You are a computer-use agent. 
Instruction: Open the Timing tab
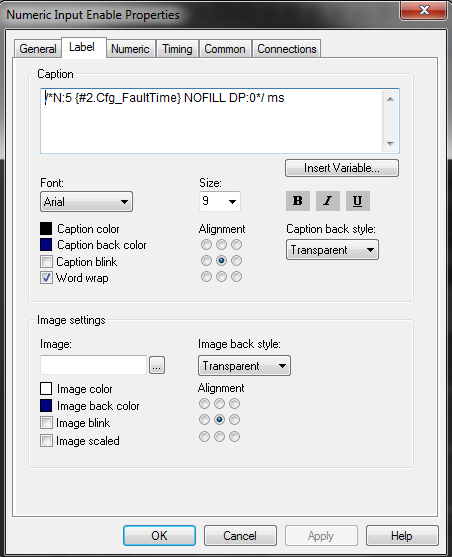(x=177, y=49)
